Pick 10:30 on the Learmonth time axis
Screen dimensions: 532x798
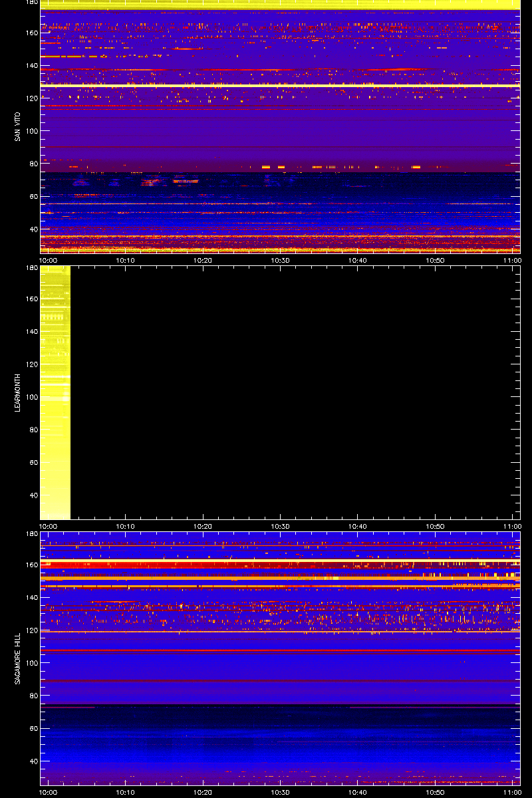281,526
